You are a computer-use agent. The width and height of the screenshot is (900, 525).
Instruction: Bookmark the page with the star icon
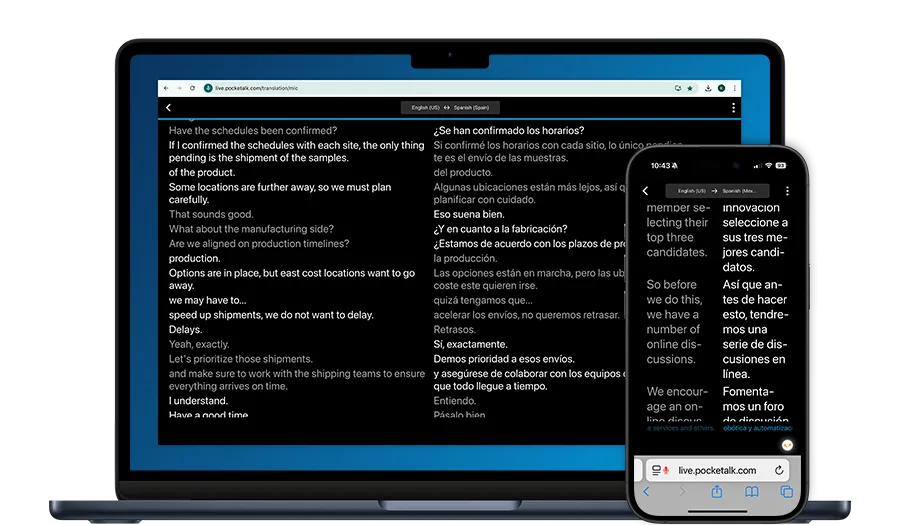click(690, 88)
